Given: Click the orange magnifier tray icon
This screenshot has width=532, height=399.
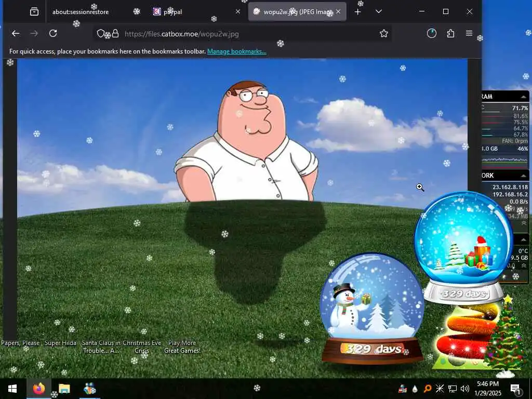Looking at the screenshot, I should coord(427,389).
